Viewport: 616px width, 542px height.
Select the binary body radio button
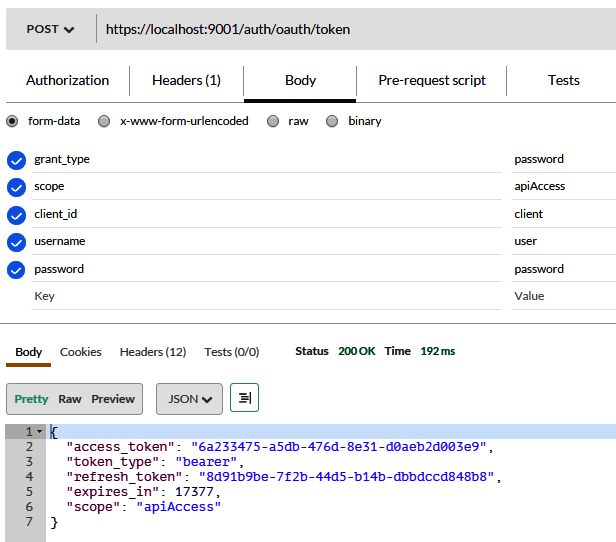pos(332,121)
